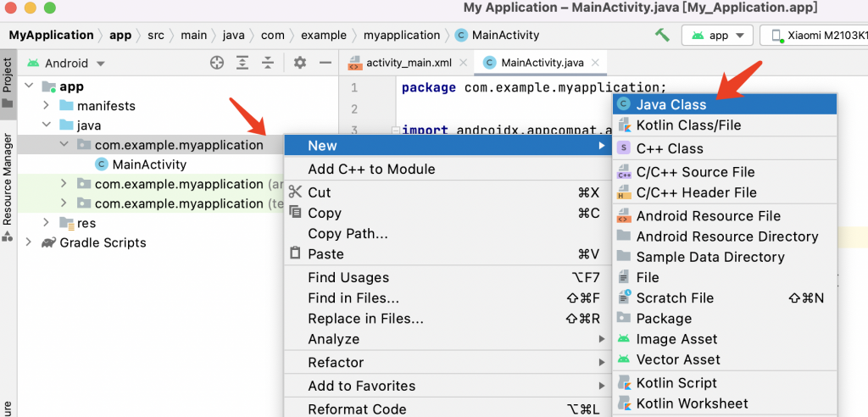Expand Gradle Scripts node
This screenshot has width=868, height=417.
pyautogui.click(x=29, y=242)
